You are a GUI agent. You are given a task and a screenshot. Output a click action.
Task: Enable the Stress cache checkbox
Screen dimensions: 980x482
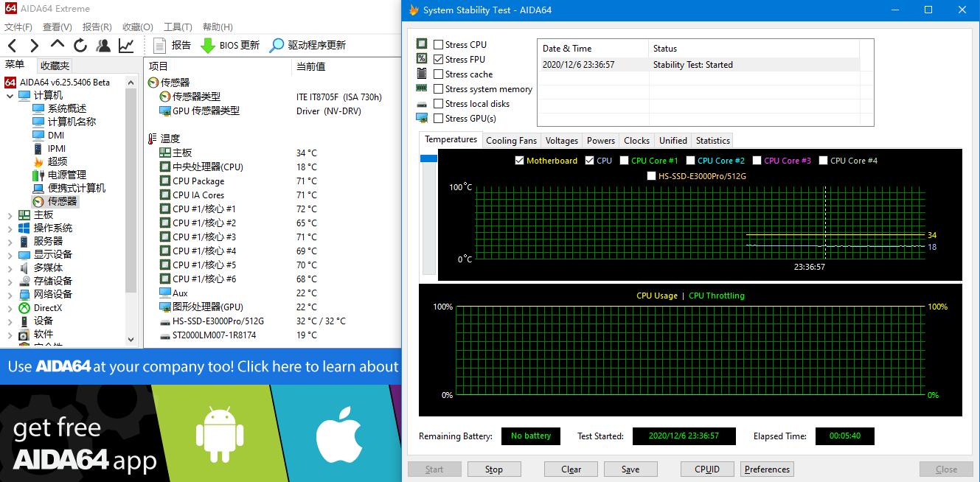pyautogui.click(x=439, y=74)
